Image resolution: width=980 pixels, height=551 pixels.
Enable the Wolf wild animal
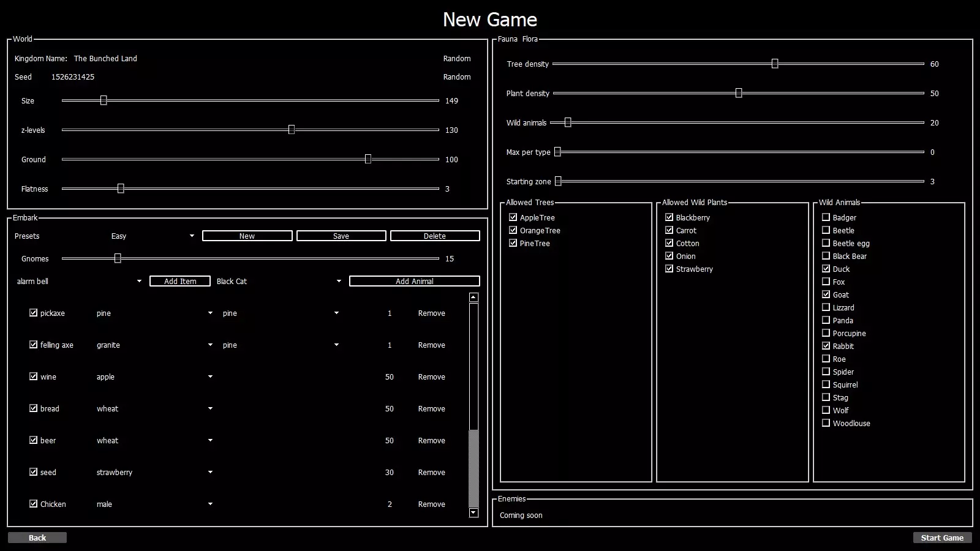(x=826, y=410)
